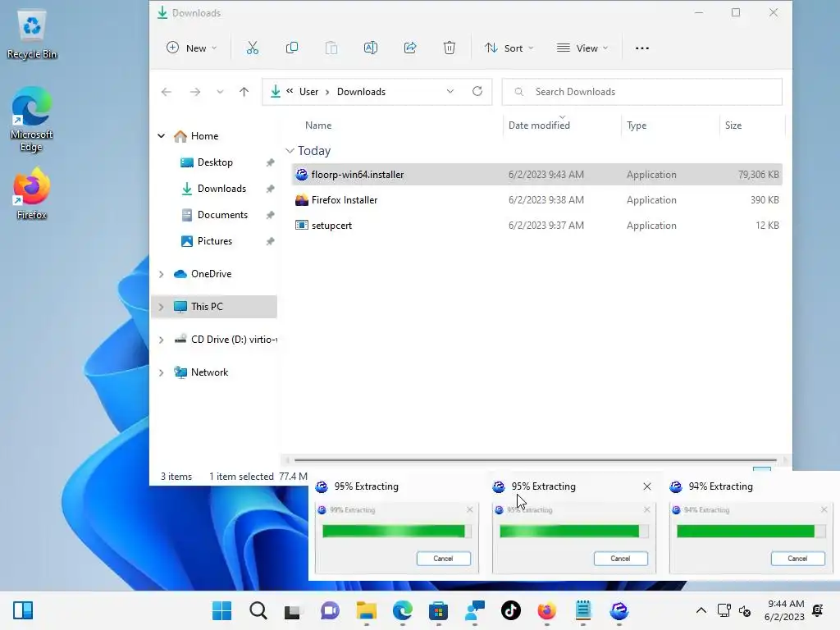Open Widgets panel at taskbar left

coord(23,610)
